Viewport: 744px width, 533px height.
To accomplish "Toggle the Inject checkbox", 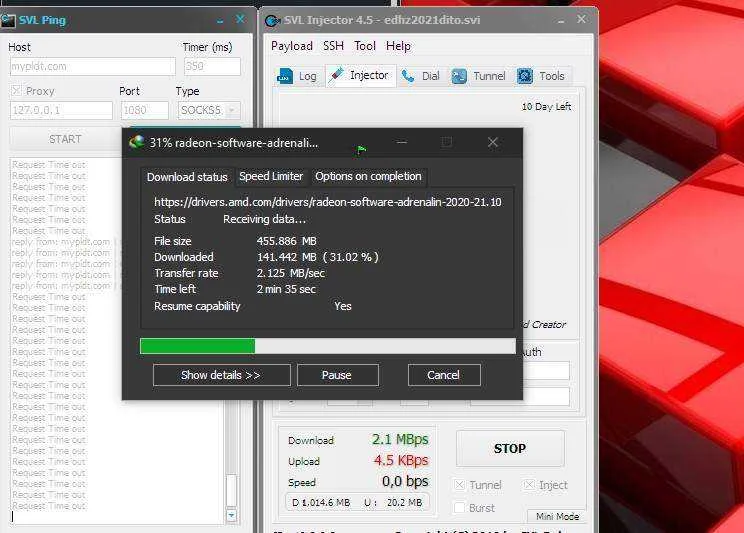I will point(529,485).
